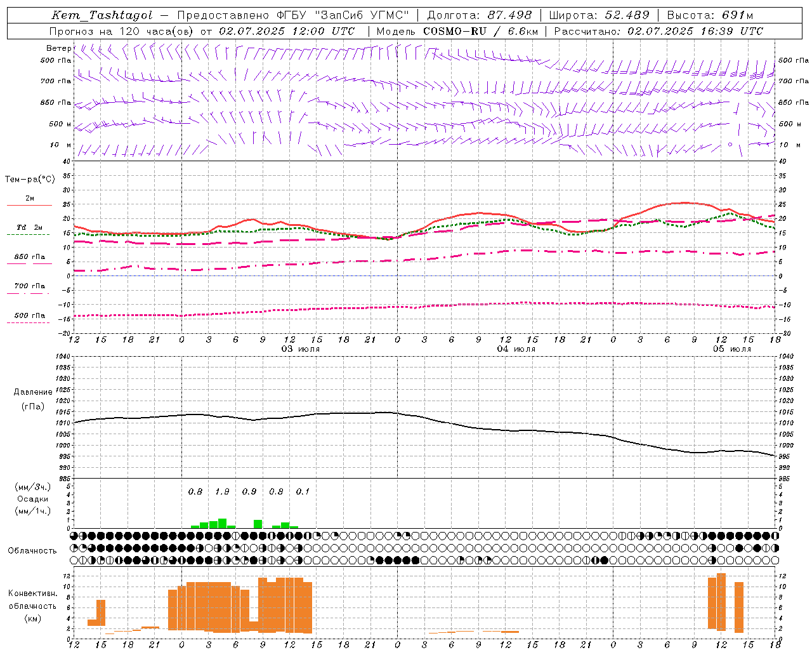Click the Осадки precipitation label
Viewport: 812px width, 650px height.
33,499
